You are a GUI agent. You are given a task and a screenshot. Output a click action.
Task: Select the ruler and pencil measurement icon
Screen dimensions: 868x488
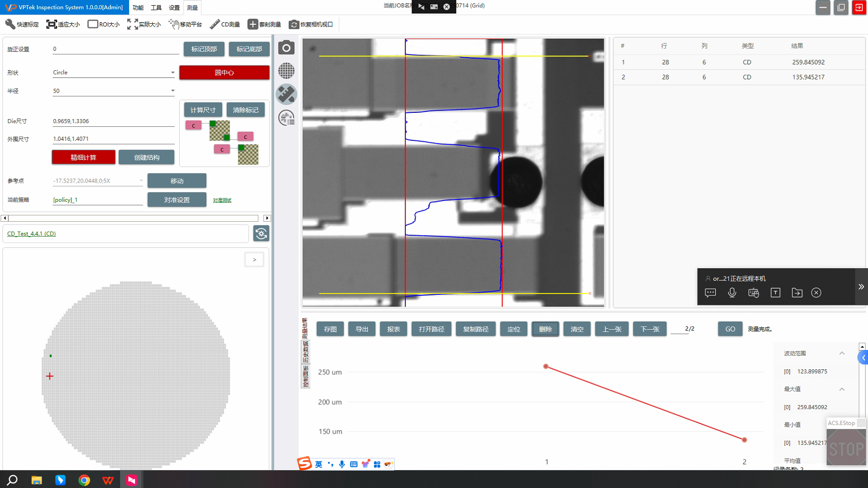[286, 94]
